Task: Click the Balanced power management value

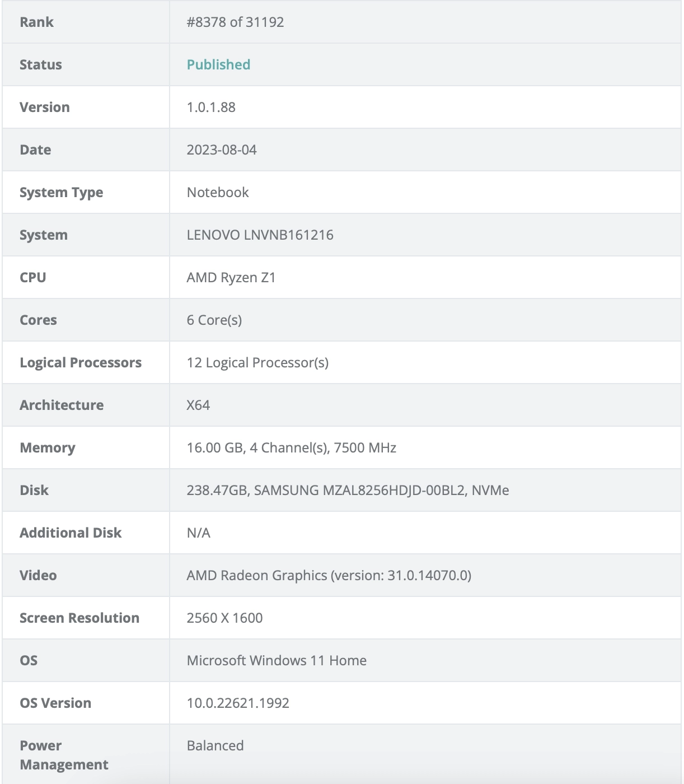Action: (215, 746)
